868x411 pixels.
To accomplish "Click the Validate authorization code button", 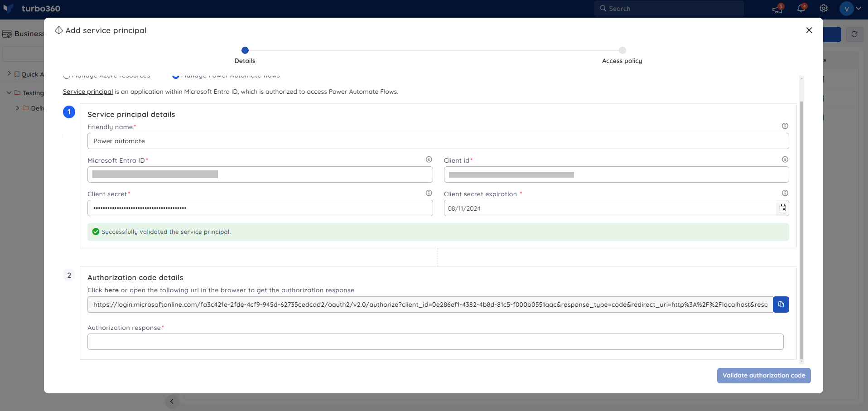I will click(764, 376).
